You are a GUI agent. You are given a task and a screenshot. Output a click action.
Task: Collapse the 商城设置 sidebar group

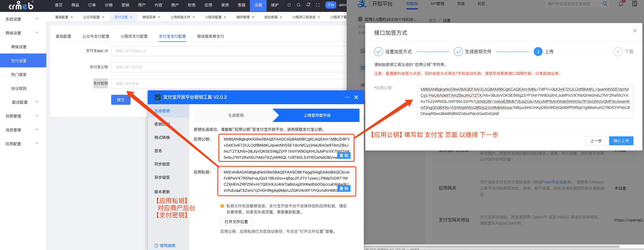37,33
